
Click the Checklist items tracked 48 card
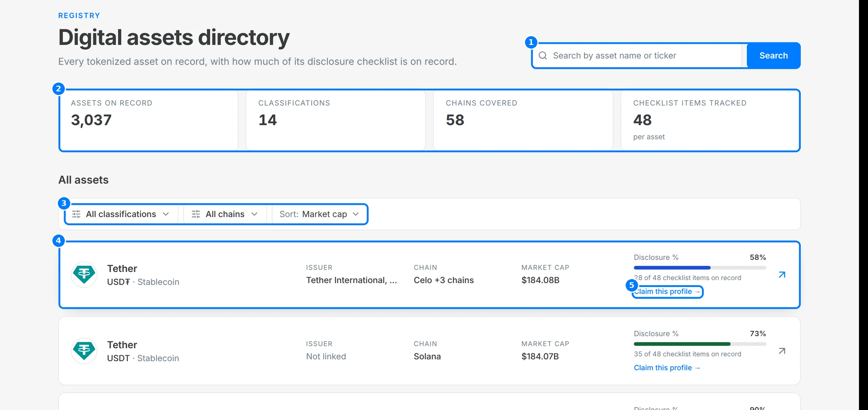coord(710,121)
